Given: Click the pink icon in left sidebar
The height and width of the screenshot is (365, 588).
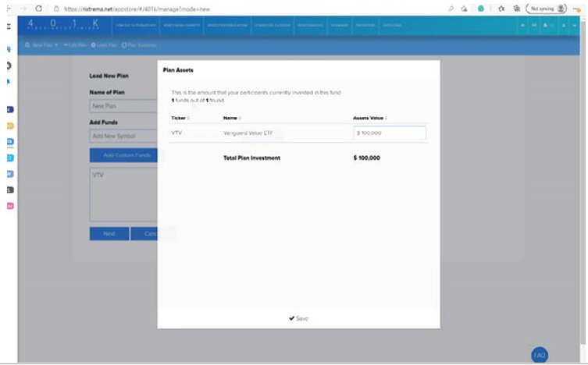Looking at the screenshot, I should (x=9, y=205).
